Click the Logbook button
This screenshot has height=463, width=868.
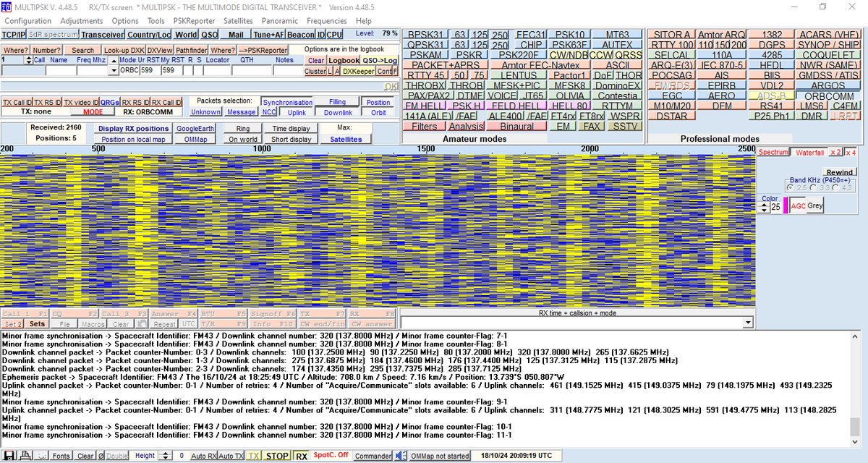(x=344, y=61)
